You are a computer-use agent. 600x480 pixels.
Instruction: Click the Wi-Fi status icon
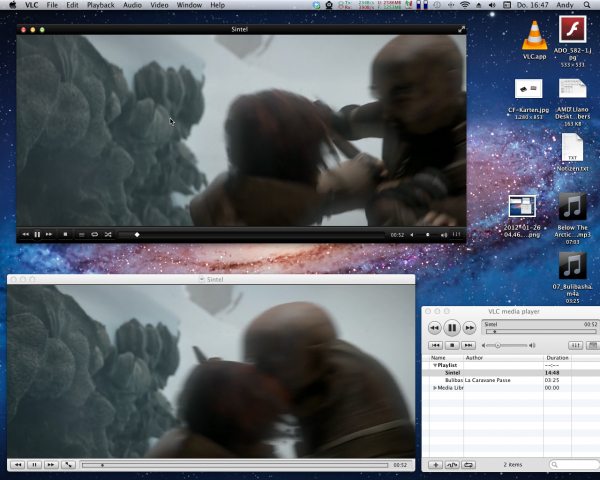pos(465,5)
